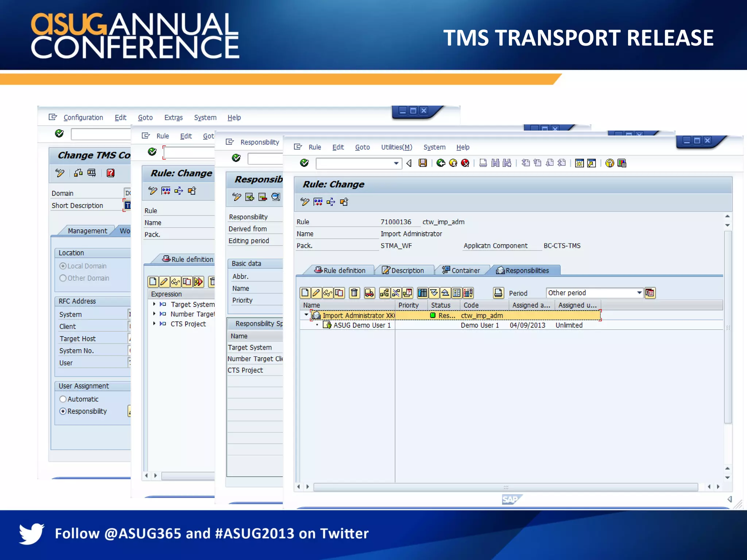747x560 pixels.
Task: Expand the Number Target expression node
Action: (x=154, y=314)
